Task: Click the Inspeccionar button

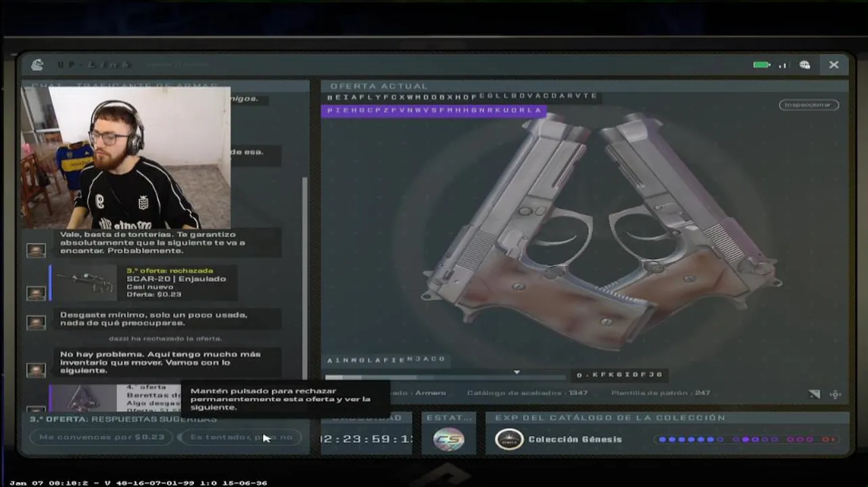Action: pyautogui.click(x=809, y=105)
